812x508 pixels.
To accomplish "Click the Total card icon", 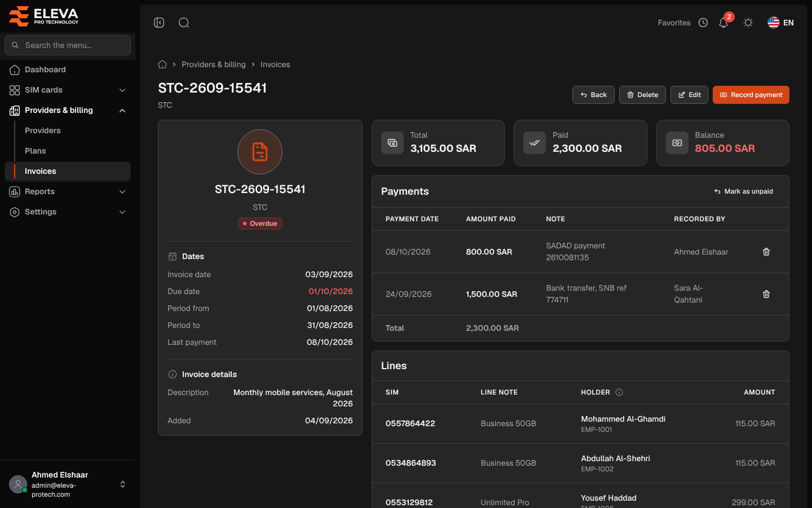I will pyautogui.click(x=392, y=143).
